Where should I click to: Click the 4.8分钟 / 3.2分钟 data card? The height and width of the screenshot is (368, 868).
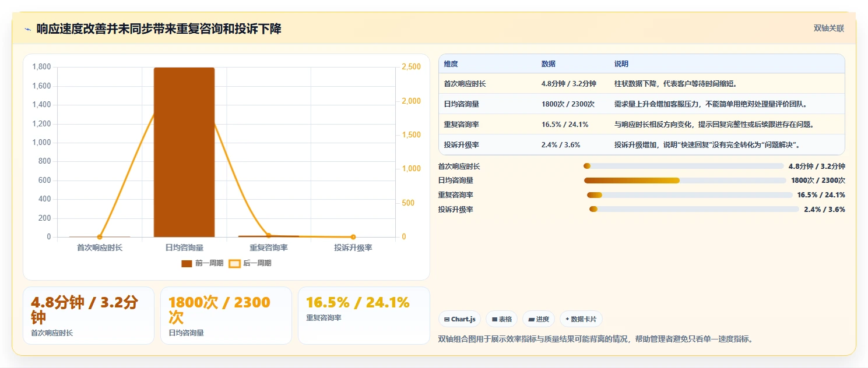(89, 316)
